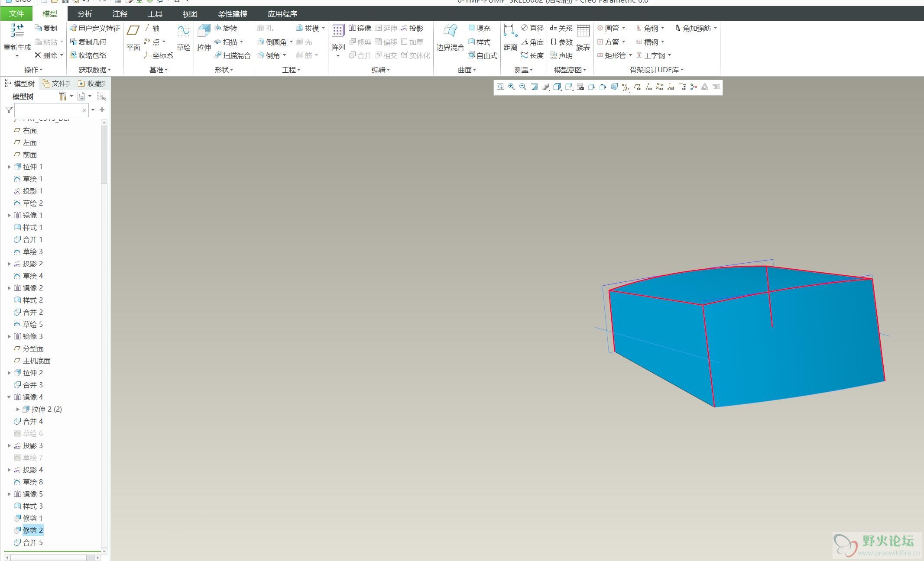Toggle coordinate system display
The height and width of the screenshot is (561, 924).
pyautogui.click(x=671, y=87)
